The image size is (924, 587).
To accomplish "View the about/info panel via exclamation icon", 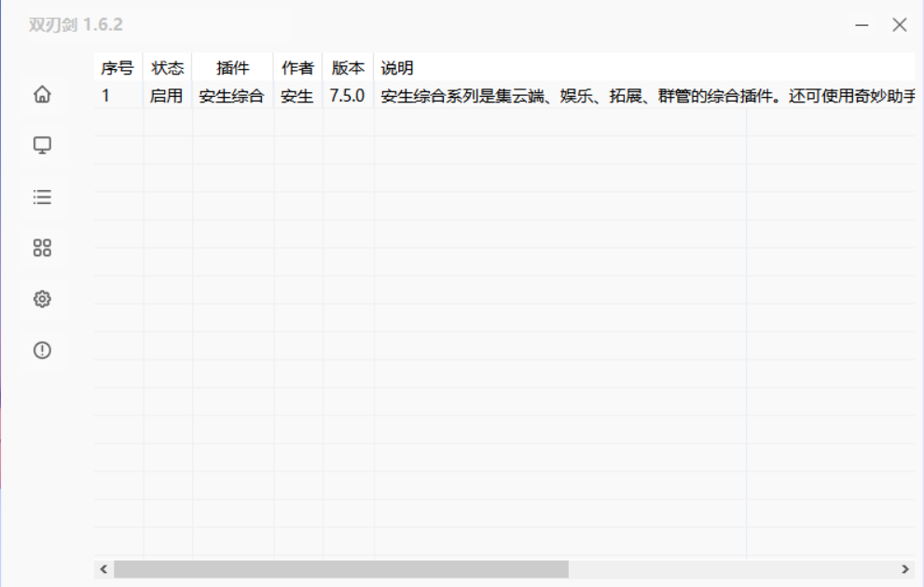I will click(x=41, y=350).
